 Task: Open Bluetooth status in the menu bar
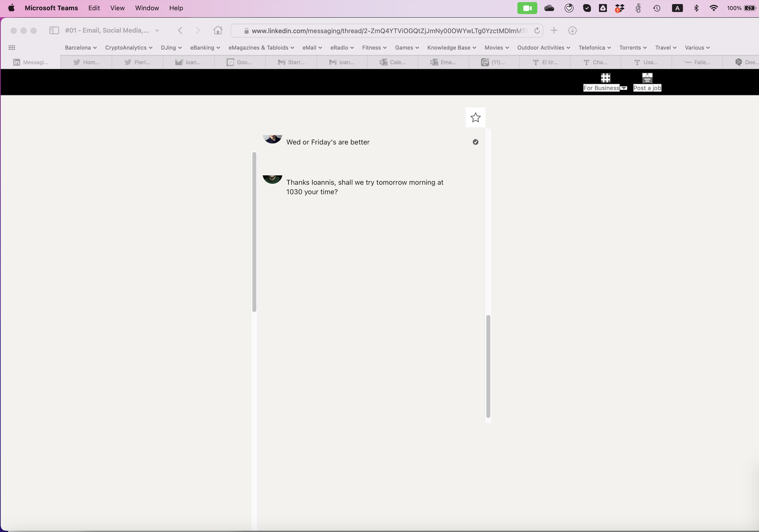coord(696,8)
